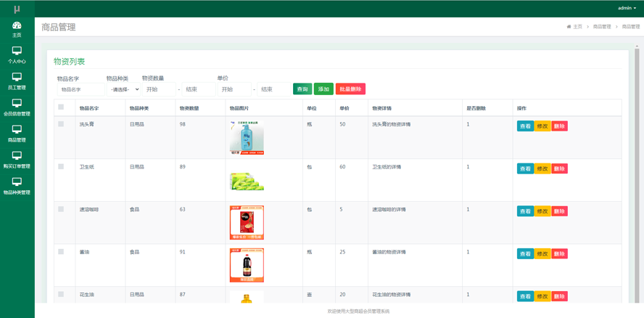Open the instant coffee product image thumbnail
Viewport: 644px width, 318px height.
pyautogui.click(x=247, y=223)
